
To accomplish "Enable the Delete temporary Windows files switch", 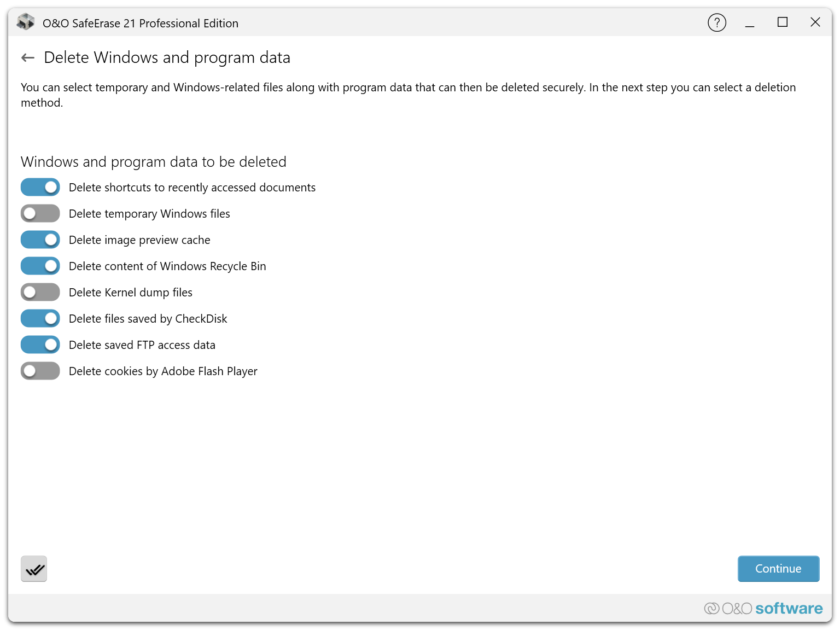I will coord(40,214).
